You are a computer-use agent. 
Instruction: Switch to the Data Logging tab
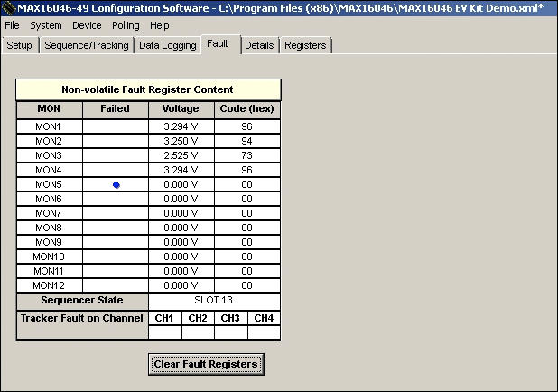[167, 45]
